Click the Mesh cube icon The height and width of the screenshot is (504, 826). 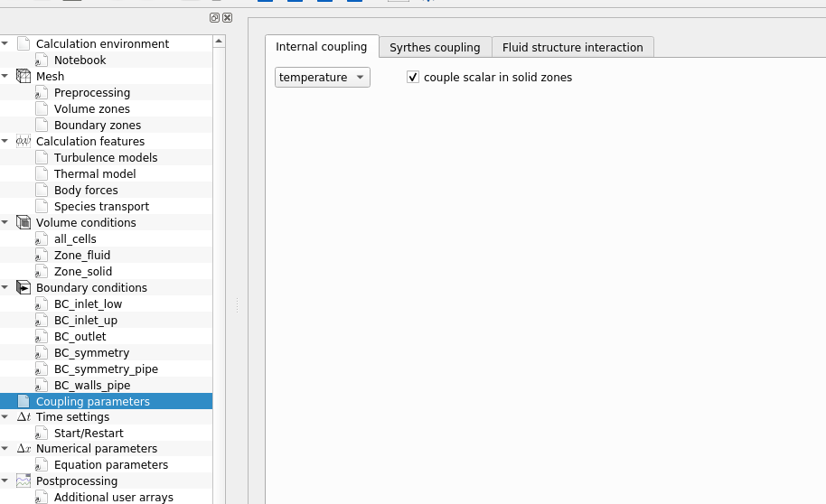click(23, 77)
